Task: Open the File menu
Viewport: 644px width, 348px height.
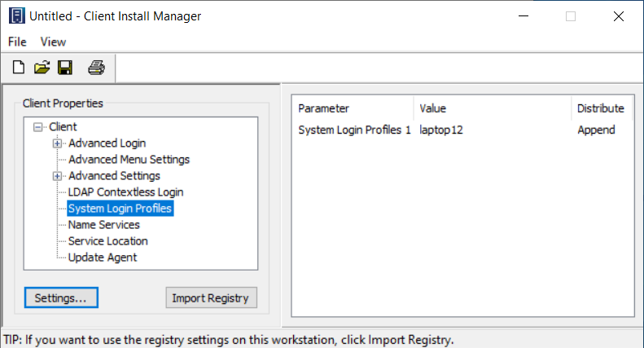Action: [x=17, y=42]
